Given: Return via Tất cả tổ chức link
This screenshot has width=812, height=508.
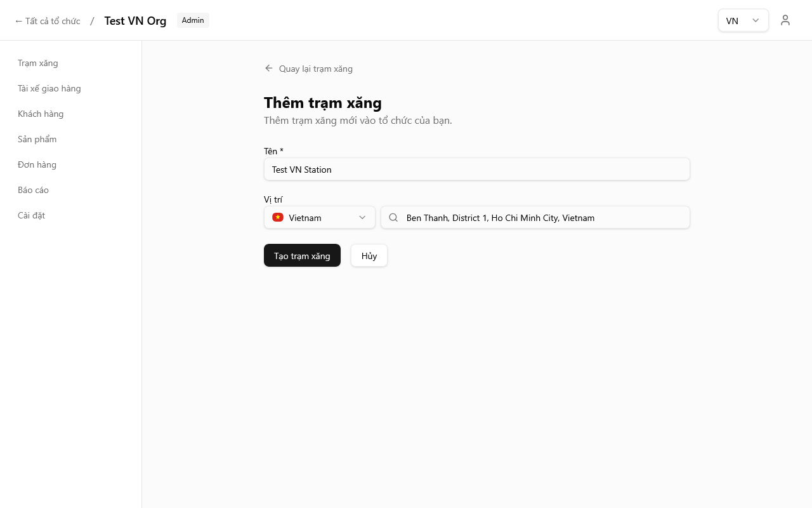Looking at the screenshot, I should [48, 21].
